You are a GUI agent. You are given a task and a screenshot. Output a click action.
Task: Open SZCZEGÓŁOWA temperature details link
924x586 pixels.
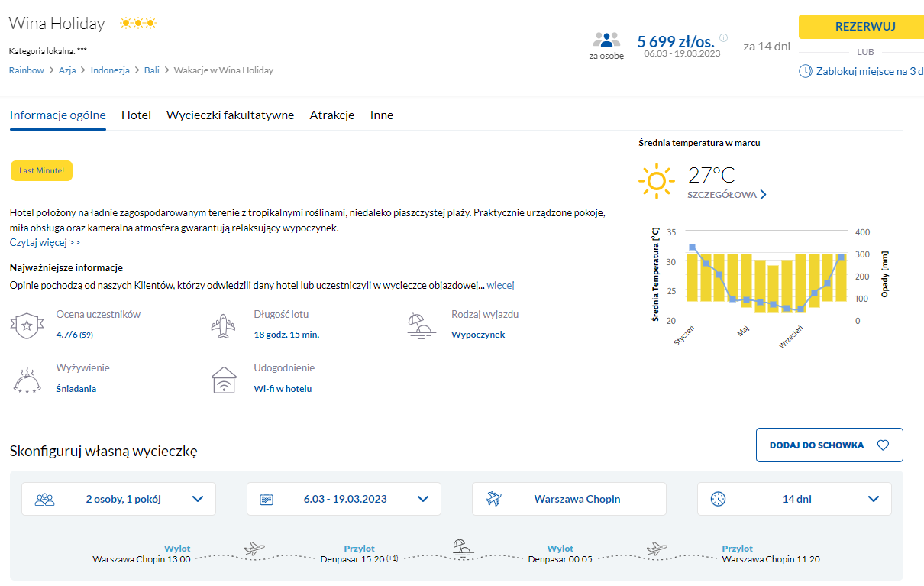point(726,195)
